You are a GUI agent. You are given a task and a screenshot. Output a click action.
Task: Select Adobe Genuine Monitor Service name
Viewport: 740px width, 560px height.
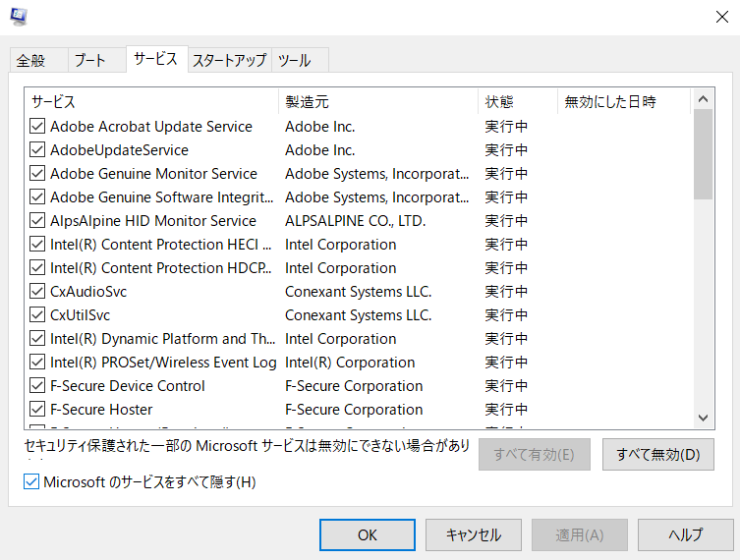(153, 174)
